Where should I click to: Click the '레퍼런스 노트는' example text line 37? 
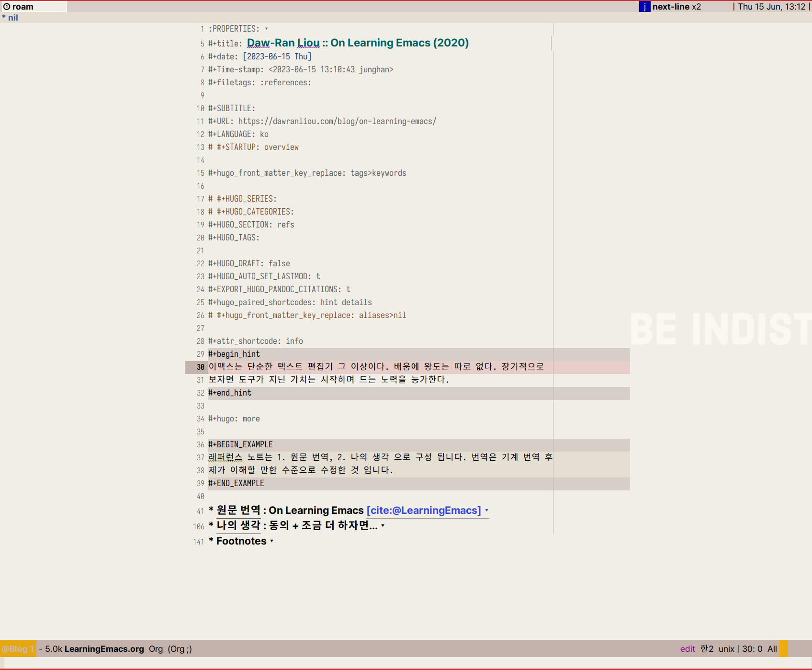(x=381, y=457)
